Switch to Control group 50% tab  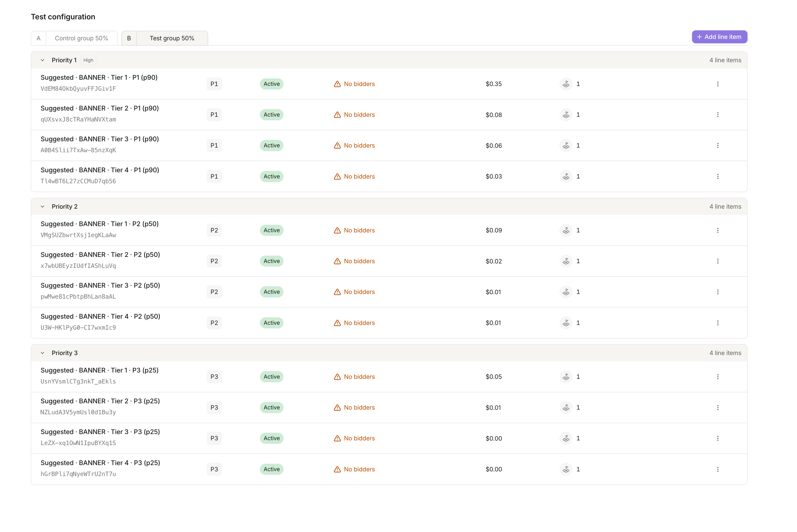(x=81, y=38)
